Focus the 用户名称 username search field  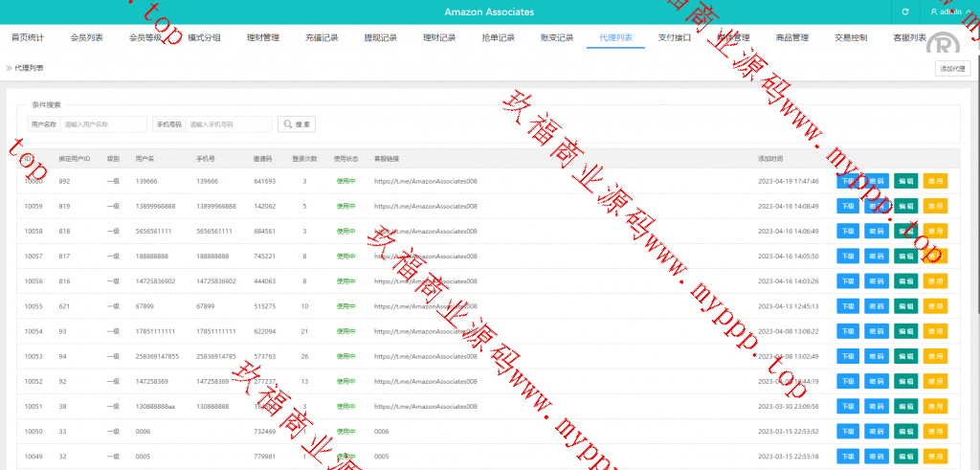coord(103,124)
